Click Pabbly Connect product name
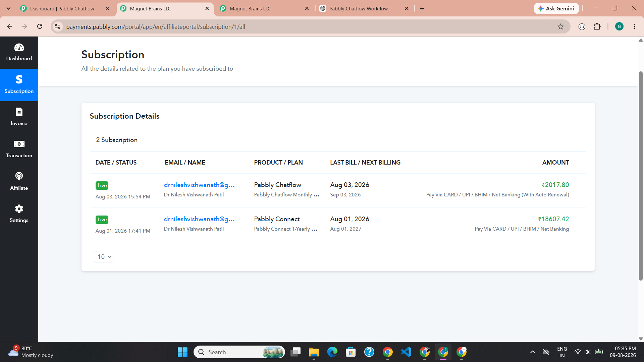644x362 pixels. (x=277, y=219)
